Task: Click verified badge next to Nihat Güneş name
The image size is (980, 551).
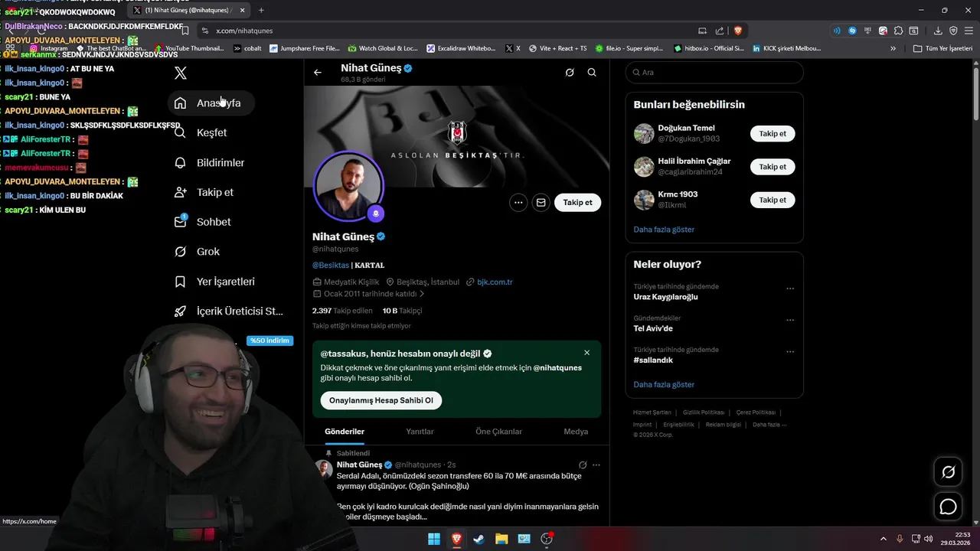Action: tap(381, 236)
